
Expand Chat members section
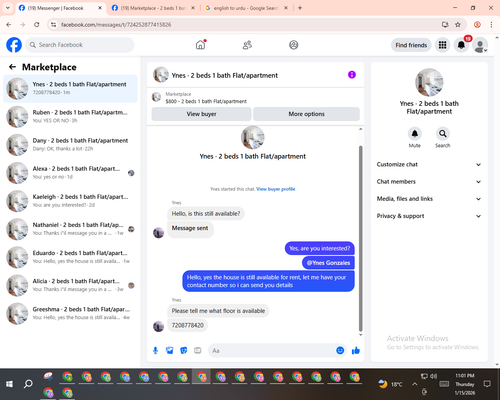pyautogui.click(x=429, y=182)
